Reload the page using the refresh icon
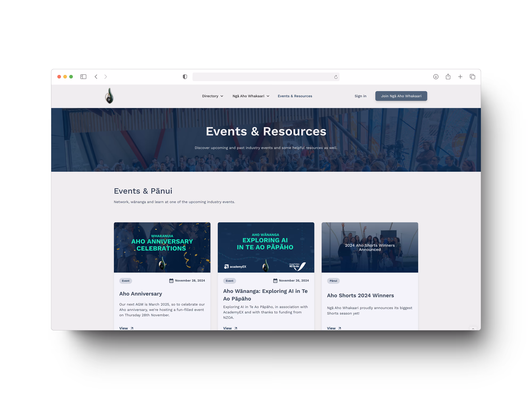 tap(336, 77)
